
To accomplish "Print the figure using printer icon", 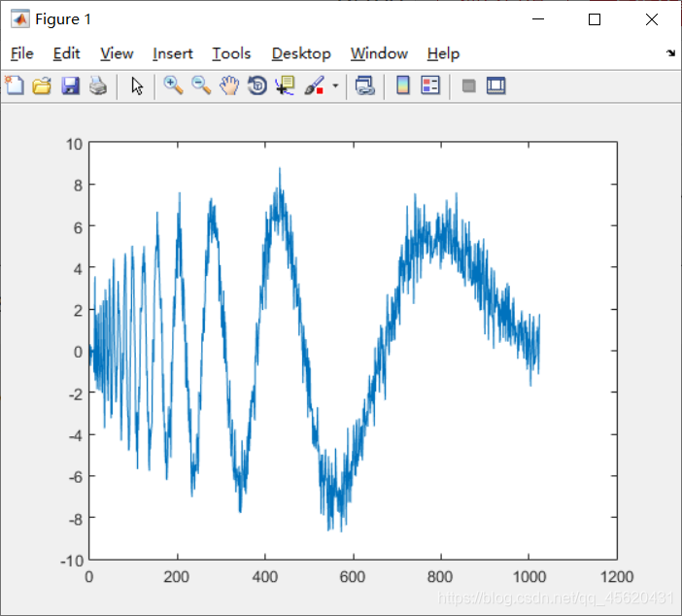I will pos(98,86).
